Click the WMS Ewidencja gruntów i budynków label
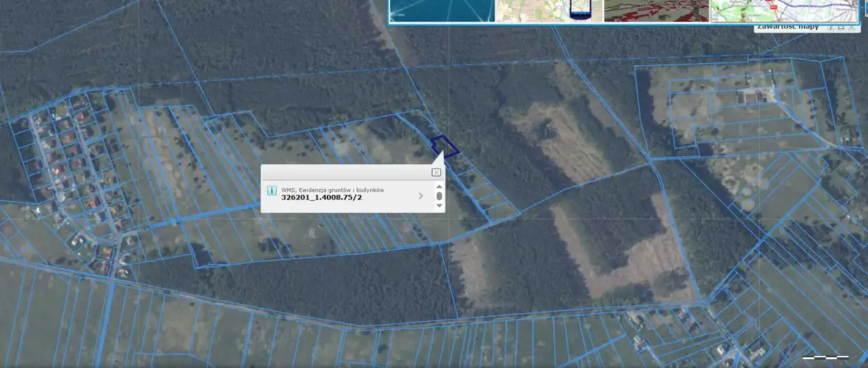 pyautogui.click(x=332, y=189)
